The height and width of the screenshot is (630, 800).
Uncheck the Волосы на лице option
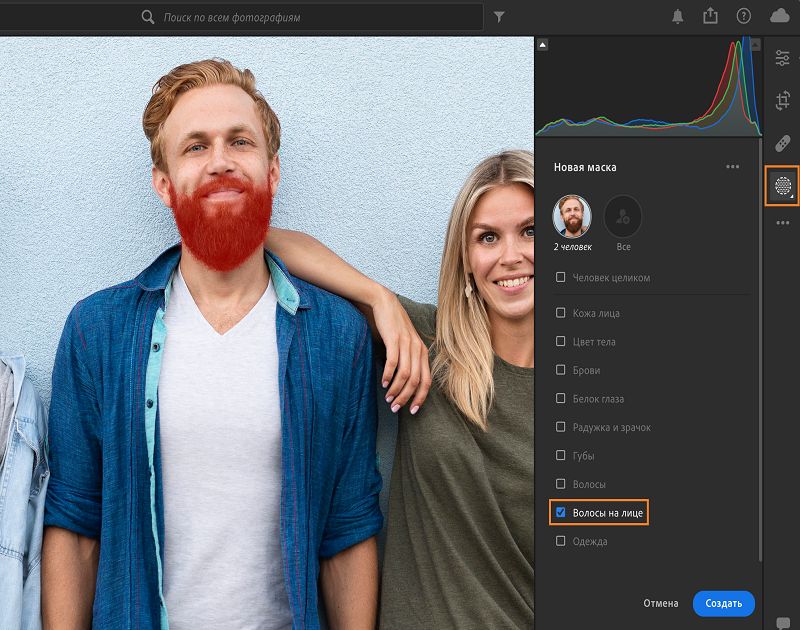561,513
